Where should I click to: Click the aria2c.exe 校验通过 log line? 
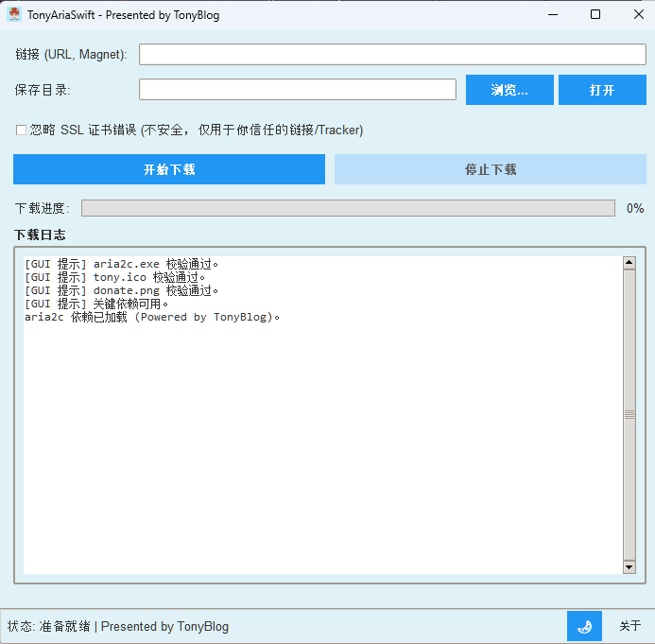[121, 264]
